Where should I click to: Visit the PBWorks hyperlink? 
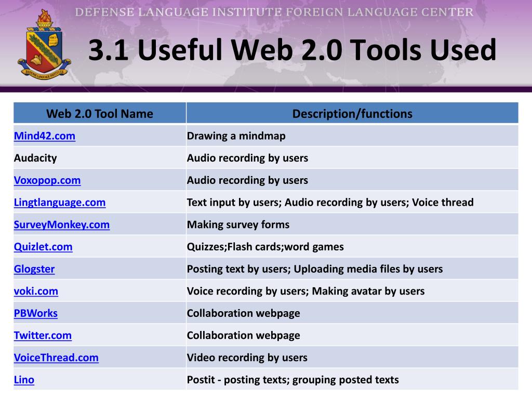click(36, 313)
